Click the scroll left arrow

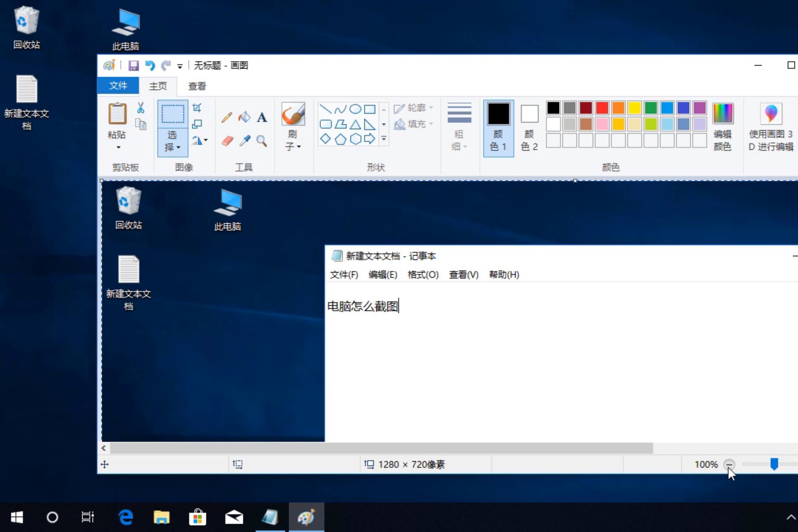pyautogui.click(x=103, y=448)
